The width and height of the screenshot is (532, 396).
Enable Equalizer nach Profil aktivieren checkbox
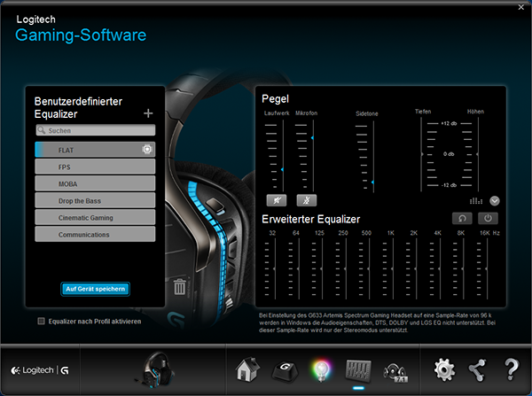coord(41,321)
